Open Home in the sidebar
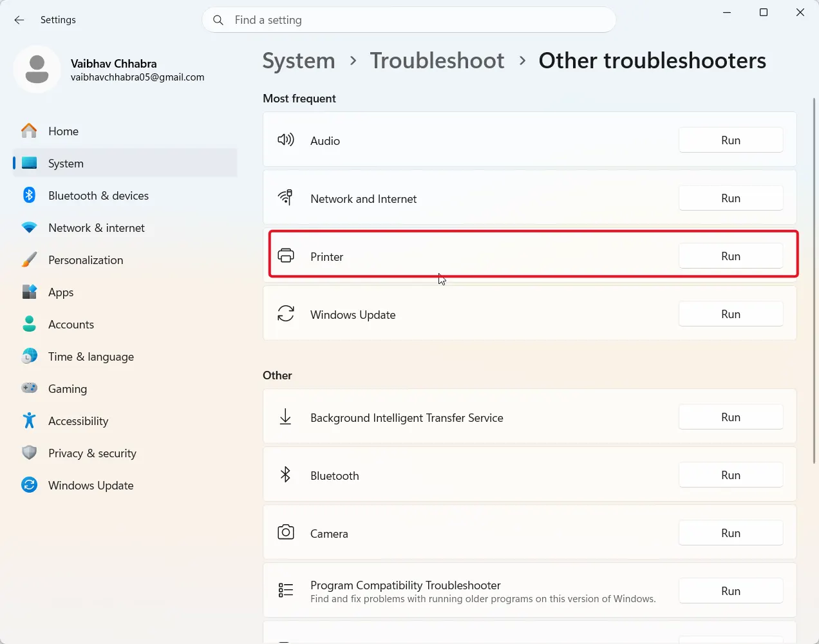The image size is (819, 644). [125, 131]
